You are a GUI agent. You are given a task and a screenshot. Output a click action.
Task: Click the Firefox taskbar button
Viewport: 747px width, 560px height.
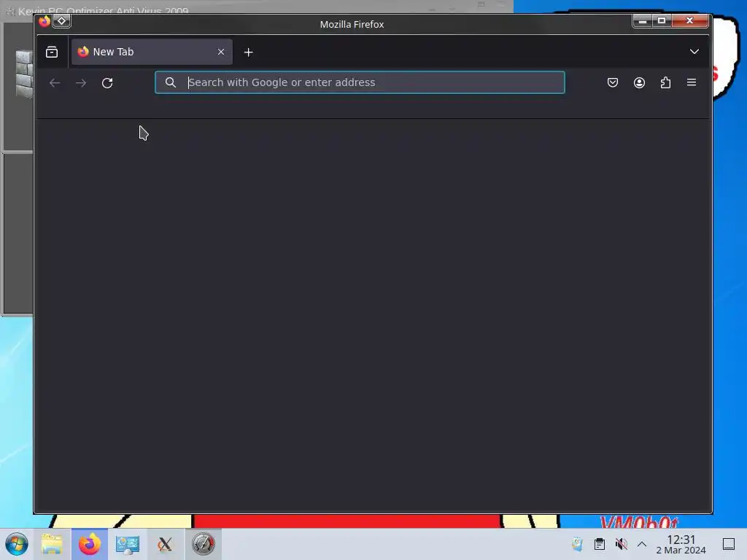90,544
